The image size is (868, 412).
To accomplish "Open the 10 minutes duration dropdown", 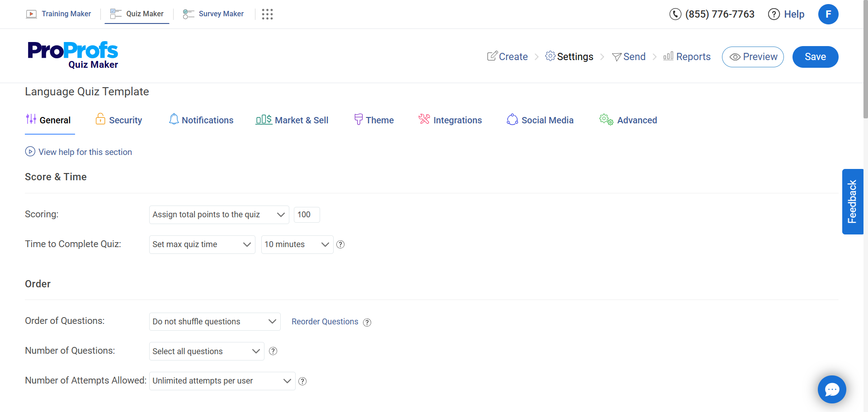I will pos(297,244).
